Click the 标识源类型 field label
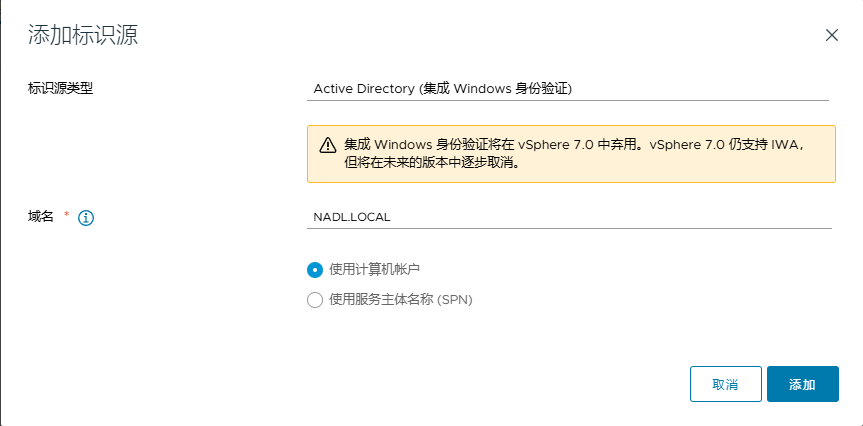863x426 pixels. click(x=61, y=88)
